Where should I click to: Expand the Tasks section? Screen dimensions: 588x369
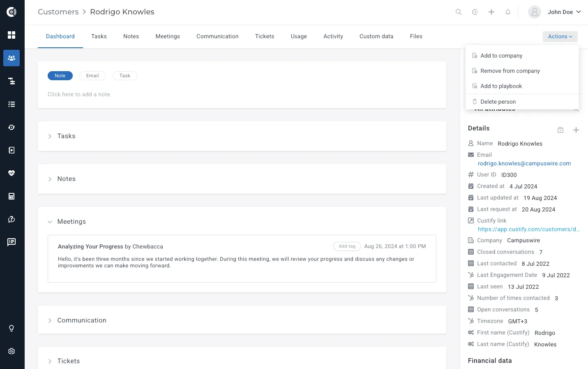click(50, 136)
